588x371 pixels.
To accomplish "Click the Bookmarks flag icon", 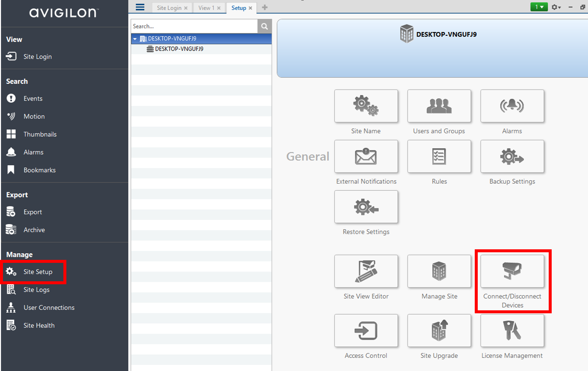I will coord(11,170).
